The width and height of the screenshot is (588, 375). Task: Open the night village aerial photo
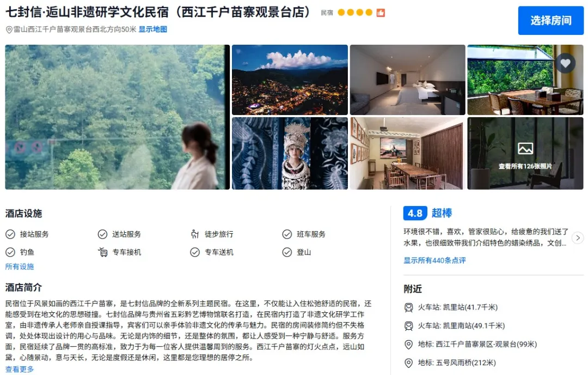290,80
